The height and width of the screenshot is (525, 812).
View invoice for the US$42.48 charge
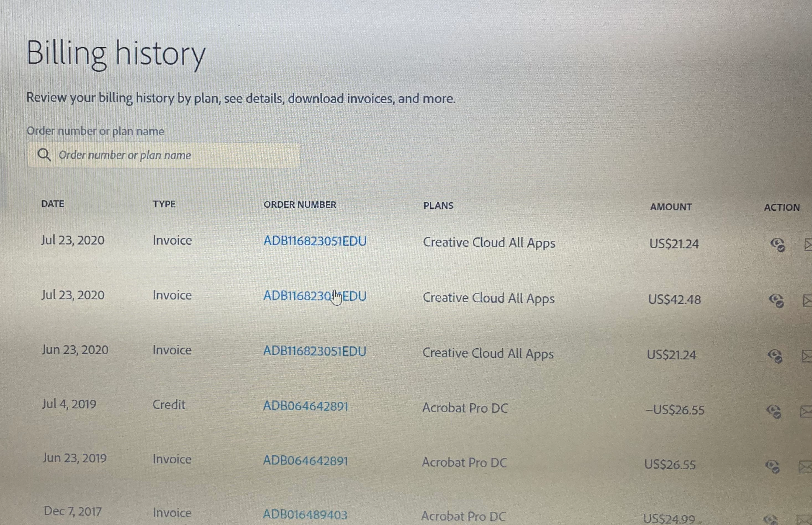(x=777, y=301)
